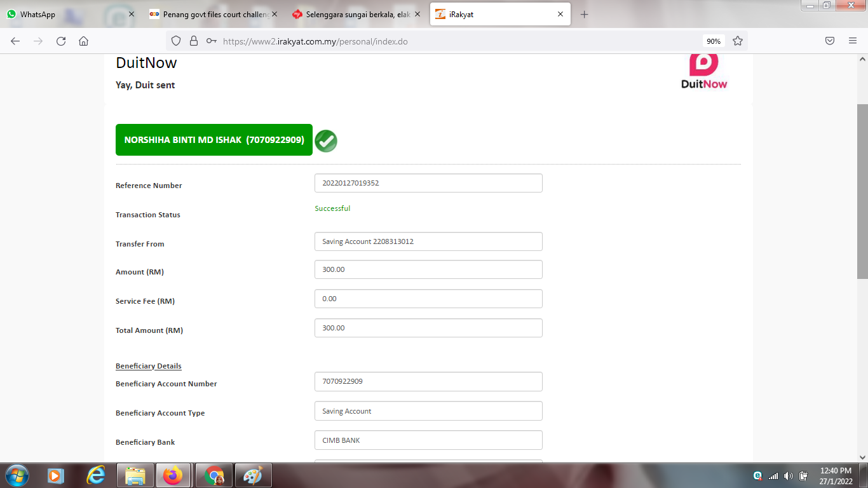Viewport: 868px width, 488px height.
Task: Click the saved password key icon
Action: [212, 41]
